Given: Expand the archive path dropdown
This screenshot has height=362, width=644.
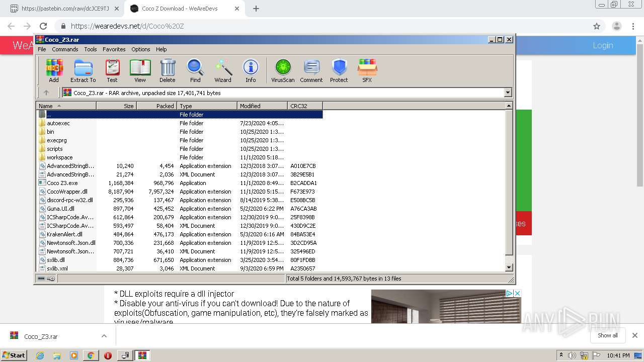Looking at the screenshot, I should click(x=508, y=93).
